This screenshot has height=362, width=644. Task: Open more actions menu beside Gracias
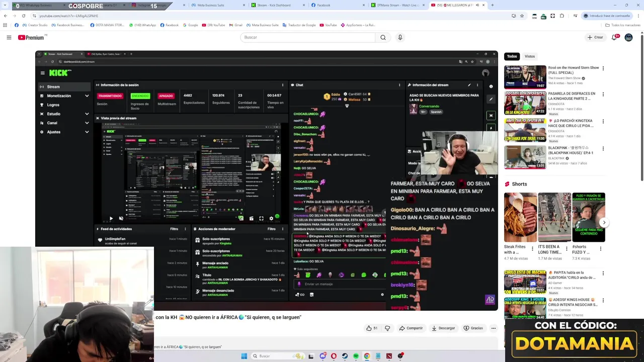click(493, 328)
